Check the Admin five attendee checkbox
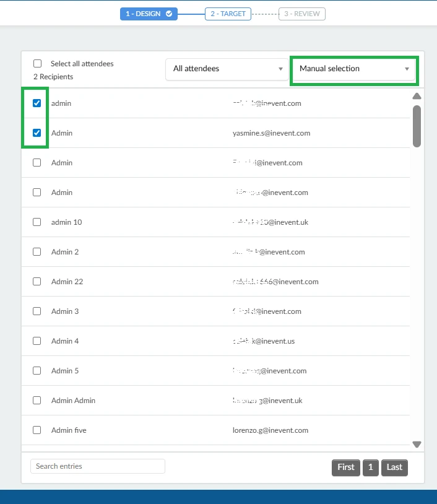The width and height of the screenshot is (437, 504). (x=37, y=430)
